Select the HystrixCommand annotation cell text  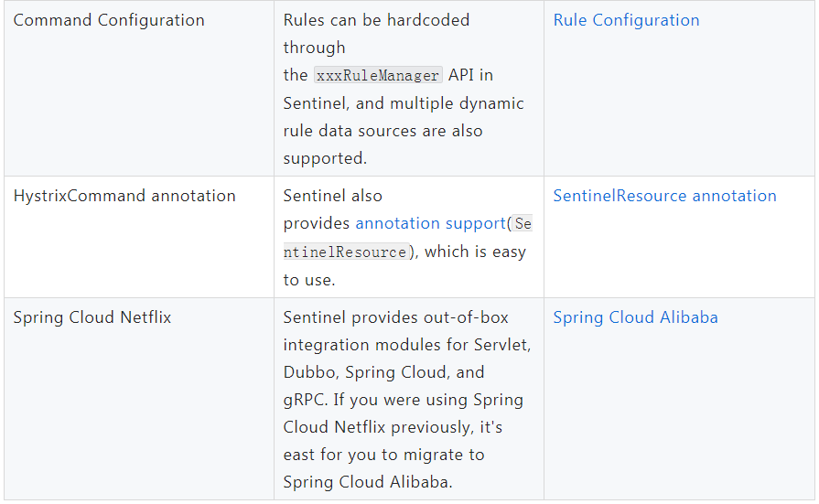click(x=124, y=196)
